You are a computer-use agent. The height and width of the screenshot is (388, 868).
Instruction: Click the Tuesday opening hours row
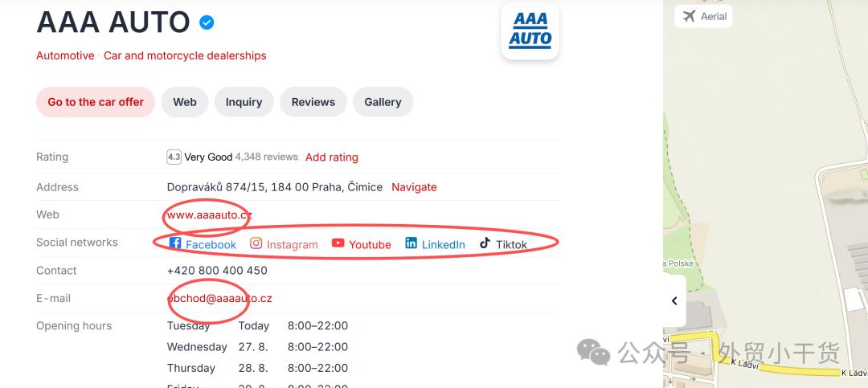[x=257, y=326]
